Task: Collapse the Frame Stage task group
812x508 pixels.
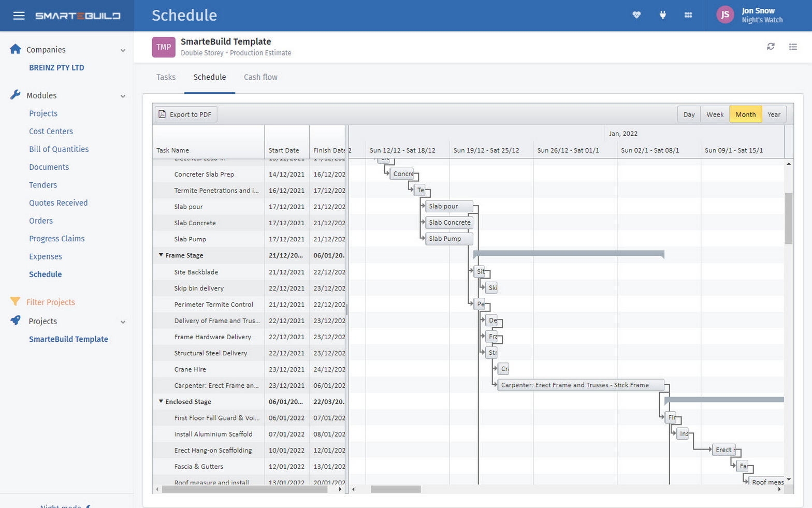Action: click(161, 255)
